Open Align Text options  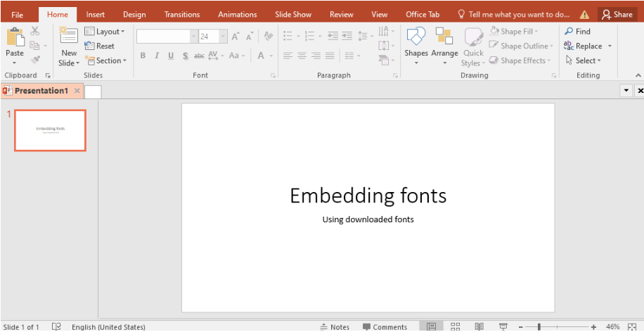point(386,46)
